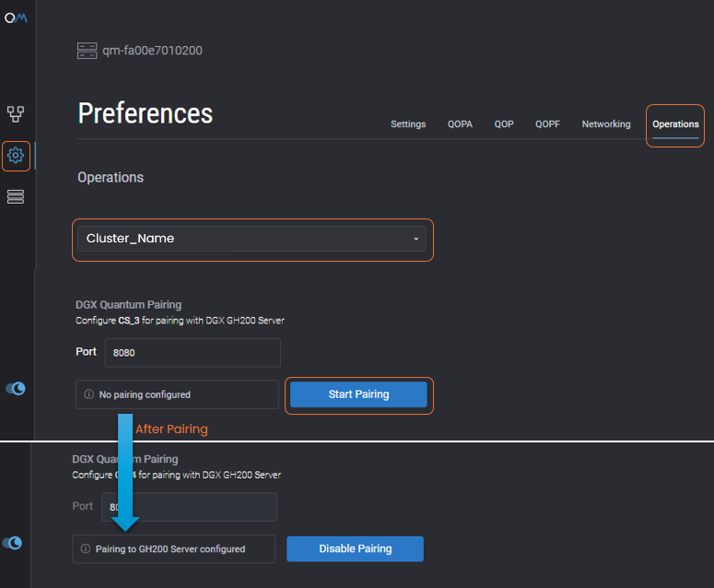Image resolution: width=714 pixels, height=588 pixels.
Task: Switch to the QOPA tab
Action: pyautogui.click(x=460, y=123)
